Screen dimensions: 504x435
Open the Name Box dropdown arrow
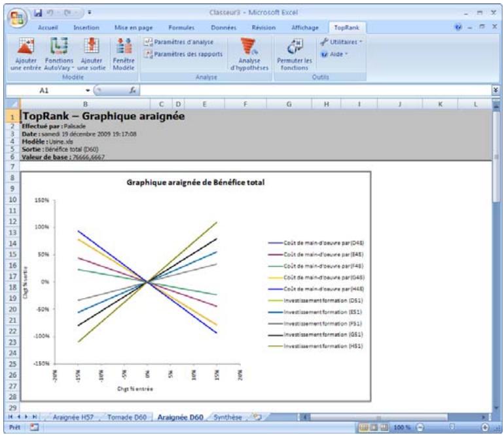[x=88, y=91]
